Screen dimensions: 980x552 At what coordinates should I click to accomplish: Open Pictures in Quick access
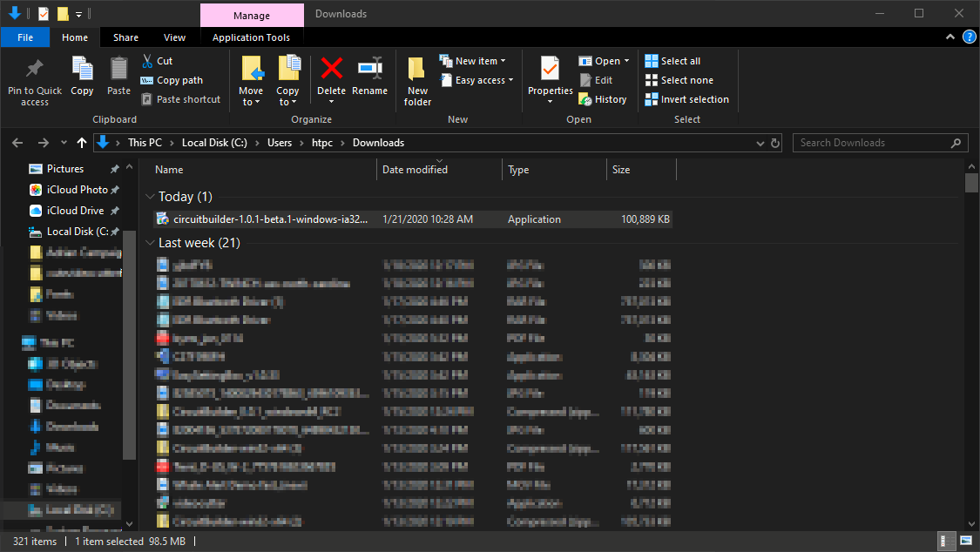click(x=65, y=169)
